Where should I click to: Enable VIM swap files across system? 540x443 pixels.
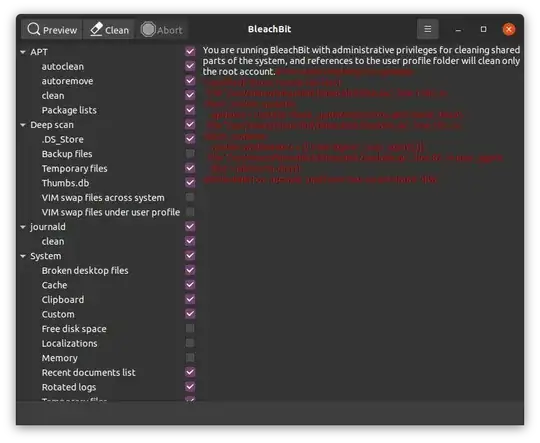[190, 197]
